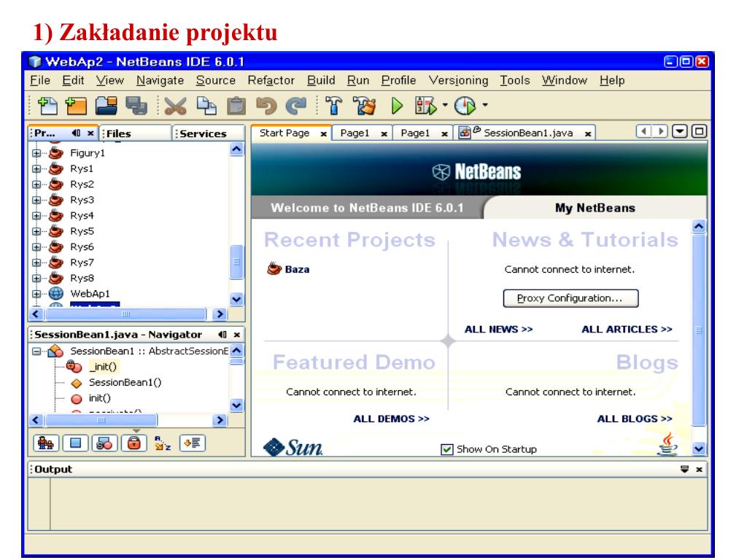Collapse the SessionBean1 node in Navigator
The image size is (747, 560).
pyautogui.click(x=36, y=351)
